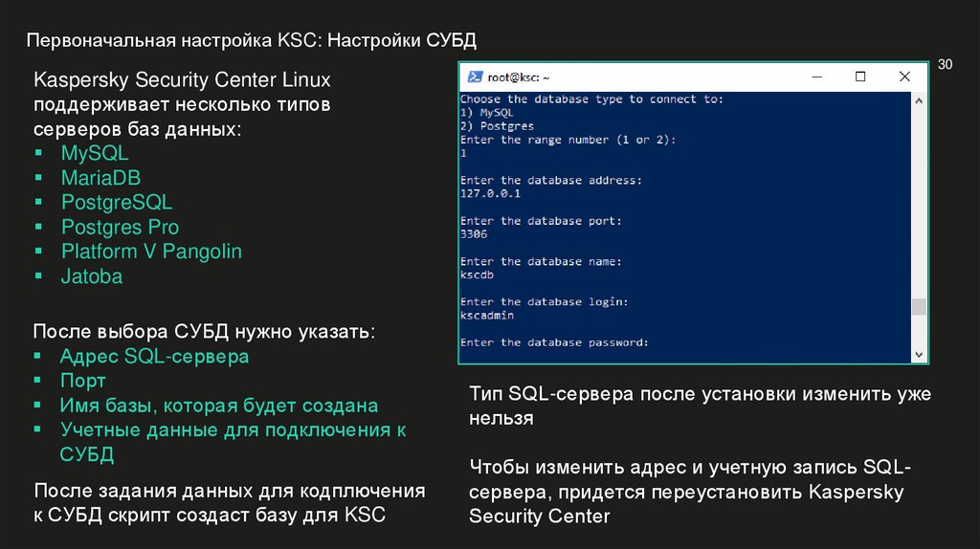980x549 pixels.
Task: Click 'Enter the database port:' prompt
Action: coord(541,221)
